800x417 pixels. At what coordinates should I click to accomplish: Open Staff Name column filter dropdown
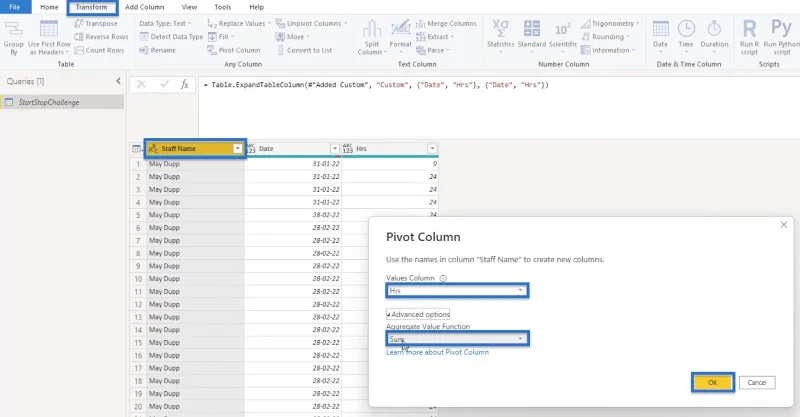[x=237, y=149]
